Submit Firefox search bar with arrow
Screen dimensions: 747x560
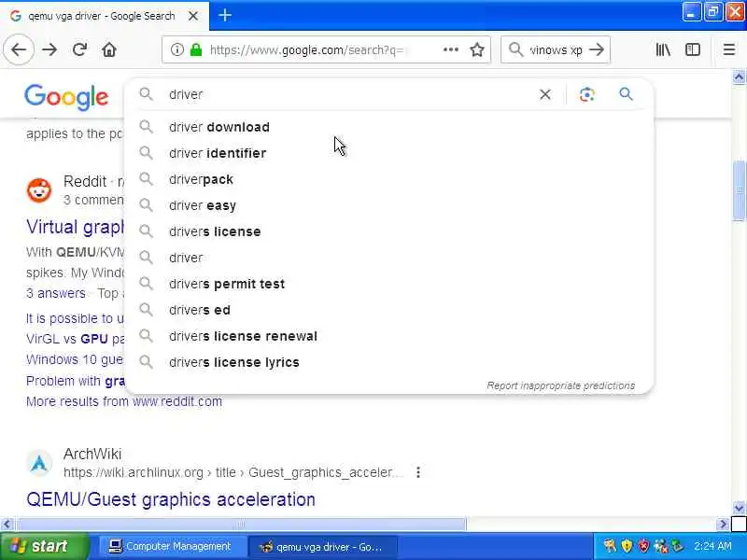pyautogui.click(x=597, y=49)
